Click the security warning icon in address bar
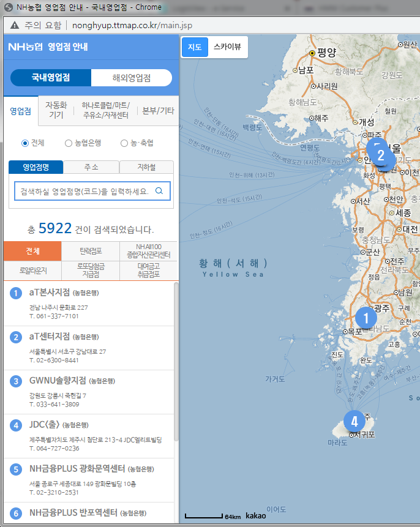This screenshot has width=420, height=527. [x=15, y=25]
